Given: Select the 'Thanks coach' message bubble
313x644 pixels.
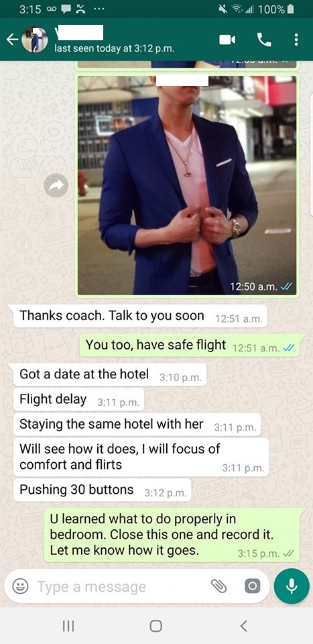Looking at the screenshot, I should (x=140, y=316).
